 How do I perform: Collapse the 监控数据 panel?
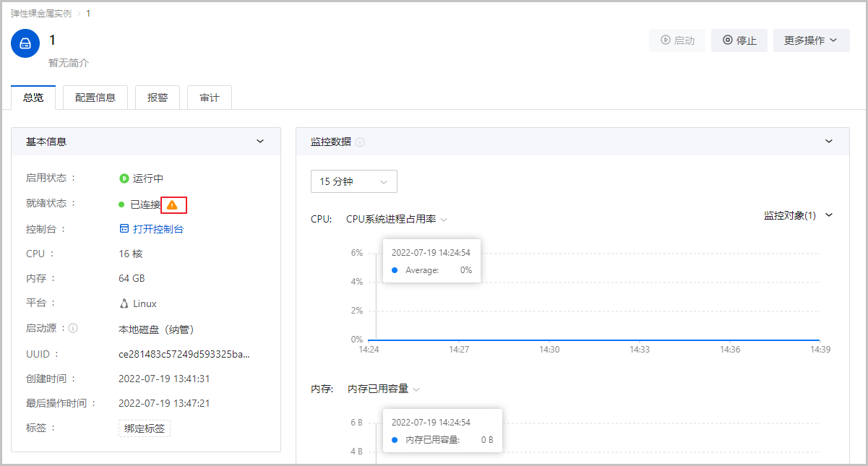[829, 142]
